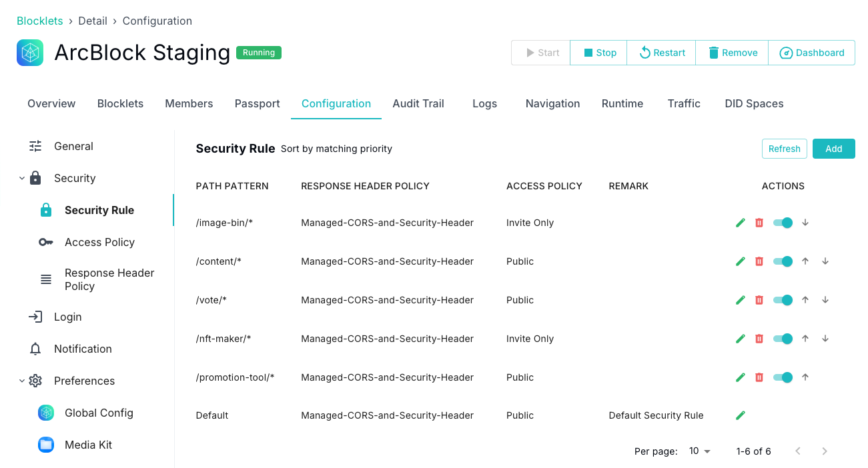Disable the /image-bin/* rule toggle
The image size is (868, 468).
(x=783, y=223)
